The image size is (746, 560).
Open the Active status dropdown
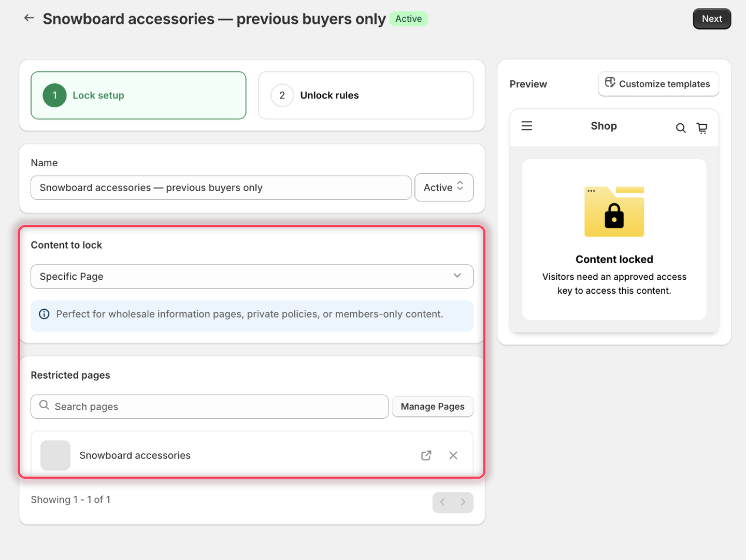pyautogui.click(x=444, y=188)
